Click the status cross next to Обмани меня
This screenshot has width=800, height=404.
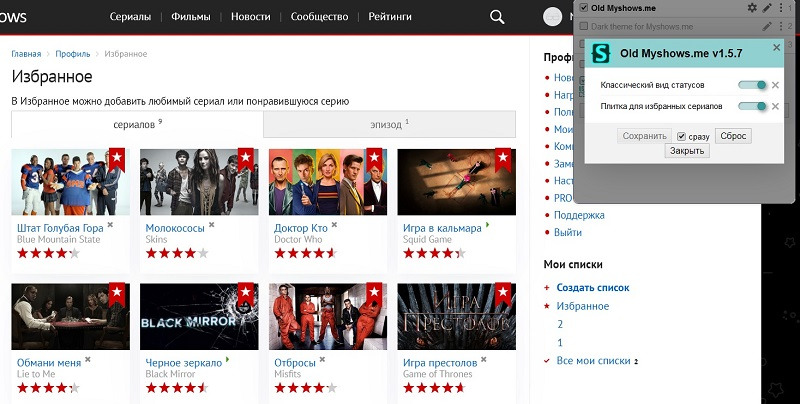point(88,359)
